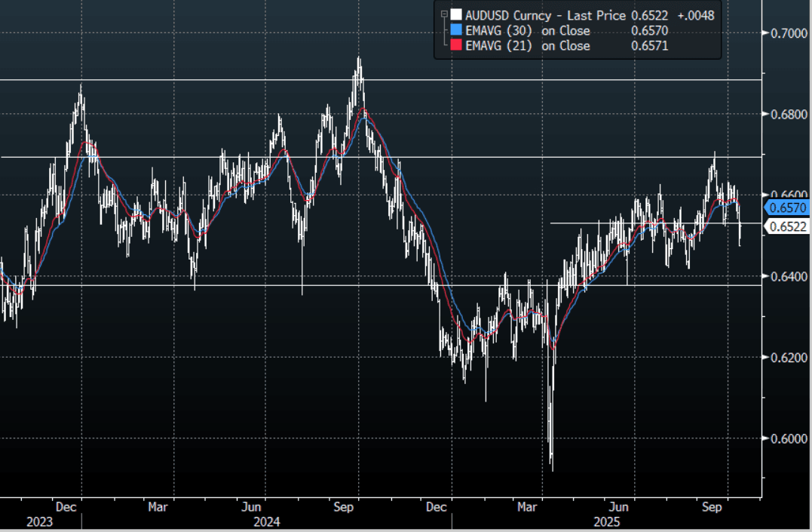This screenshot has height=532, width=812.
Task: Click the last price value 0.6522 in legend
Action: pos(651,14)
